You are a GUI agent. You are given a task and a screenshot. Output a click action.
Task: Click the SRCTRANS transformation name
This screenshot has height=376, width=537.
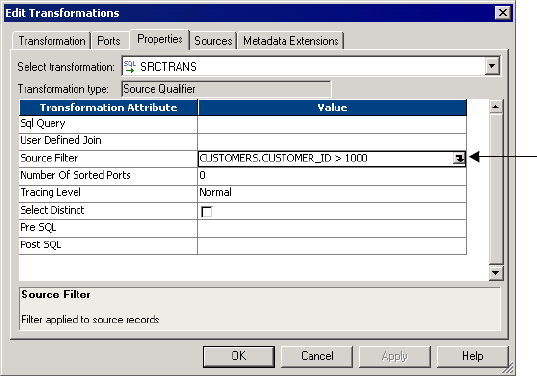pos(168,66)
